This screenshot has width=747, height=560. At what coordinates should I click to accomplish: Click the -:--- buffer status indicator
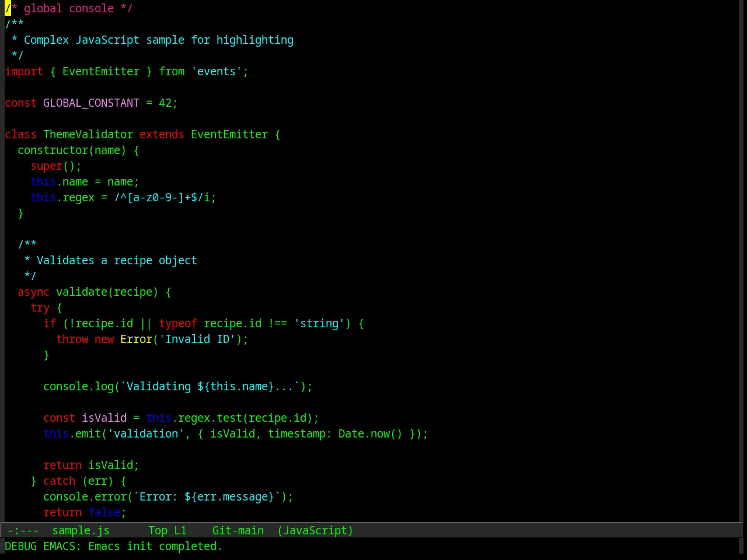tap(23, 531)
